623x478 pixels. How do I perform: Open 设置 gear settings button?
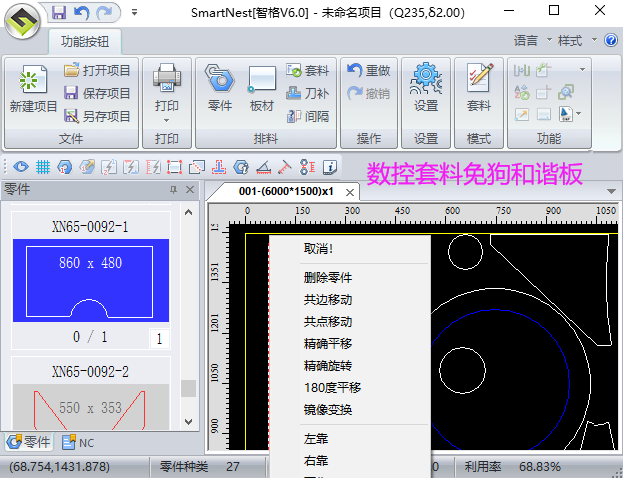[426, 88]
